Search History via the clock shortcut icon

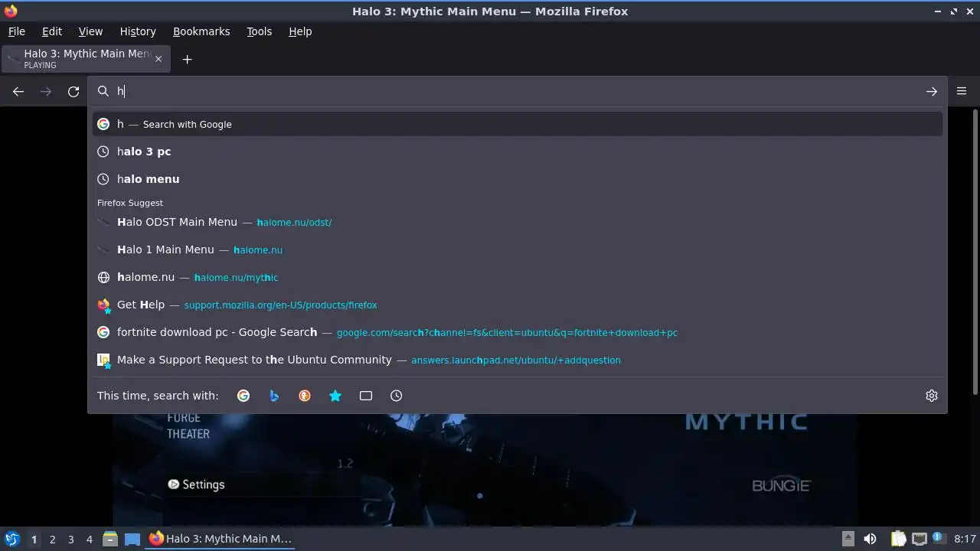(396, 396)
